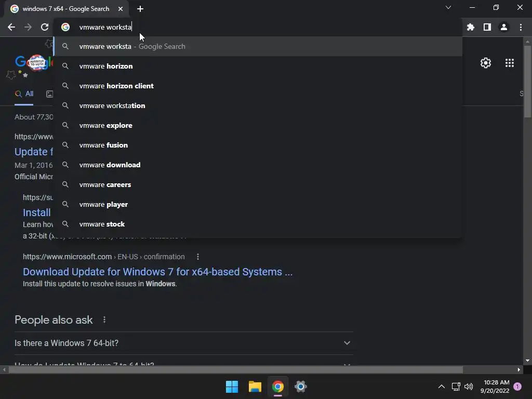Choose the 'vmware explore' suggestion
This screenshot has height=399, width=532.
258,125
